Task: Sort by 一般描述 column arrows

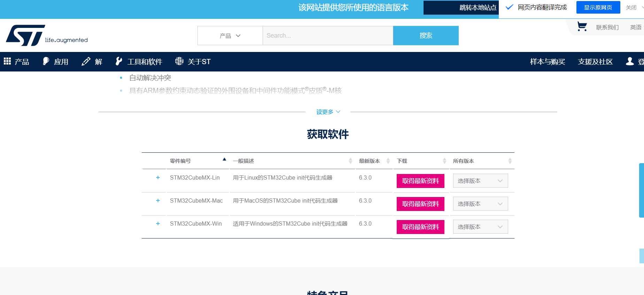Action: [350, 161]
